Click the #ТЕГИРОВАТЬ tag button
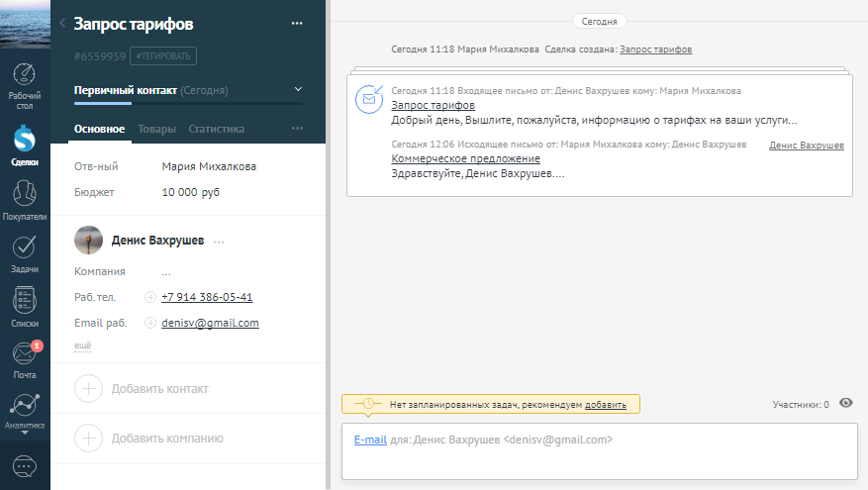Screen dimensions: 868x490 [x=165, y=56]
